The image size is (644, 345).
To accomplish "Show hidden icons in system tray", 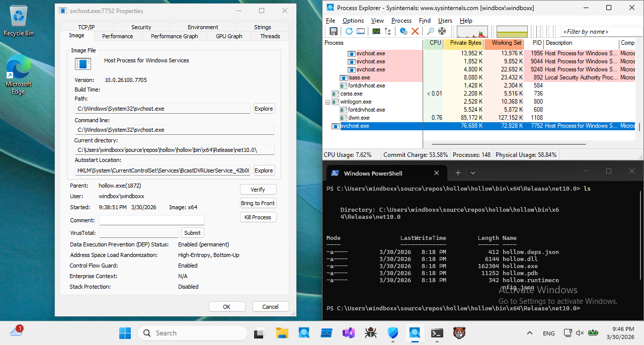I will [x=530, y=333].
